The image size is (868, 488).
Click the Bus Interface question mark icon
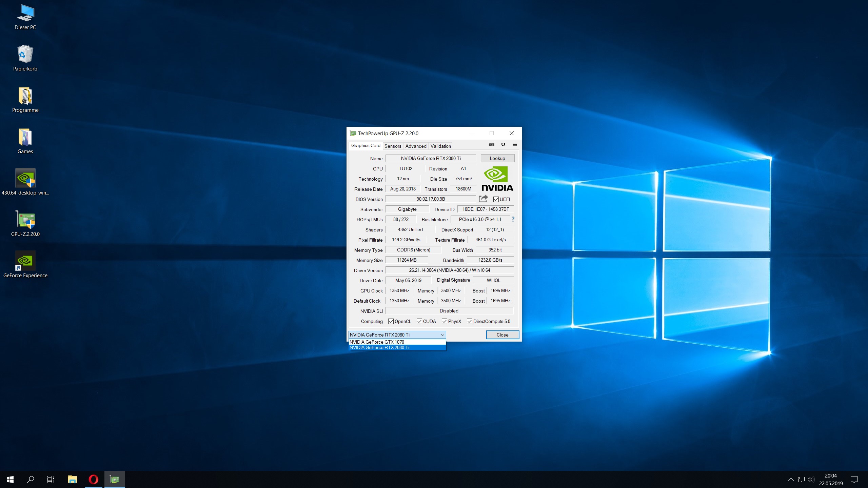coord(513,219)
